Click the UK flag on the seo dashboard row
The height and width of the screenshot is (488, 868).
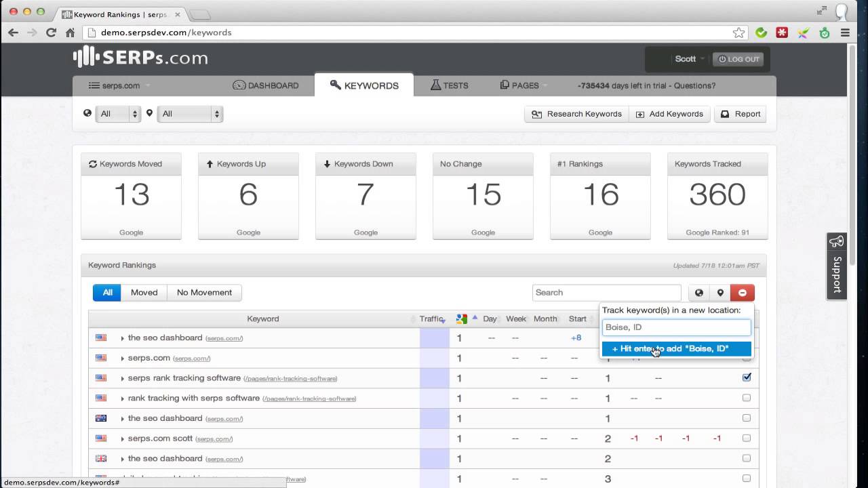tap(101, 458)
